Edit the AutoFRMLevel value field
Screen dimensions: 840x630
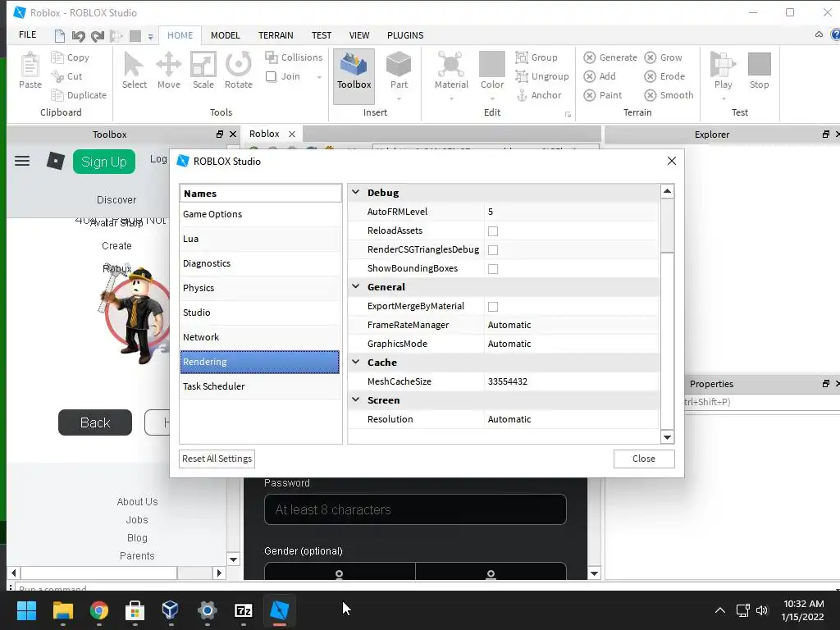[571, 212]
